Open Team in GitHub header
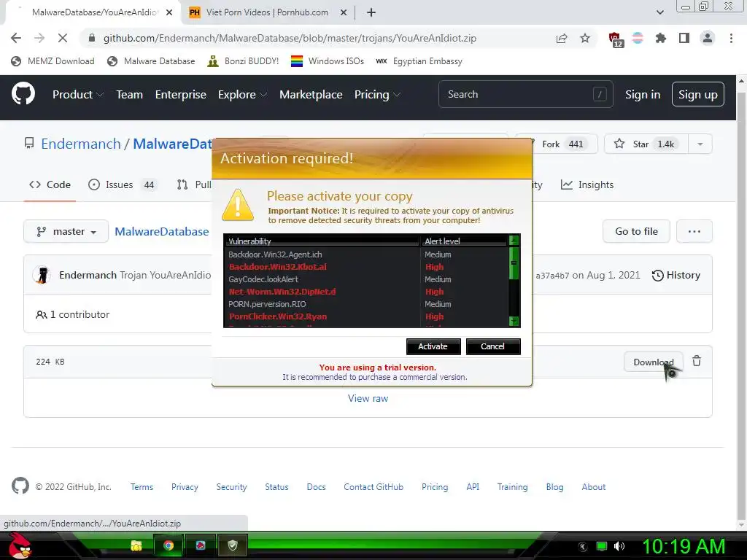The width and height of the screenshot is (747, 560). pyautogui.click(x=130, y=94)
